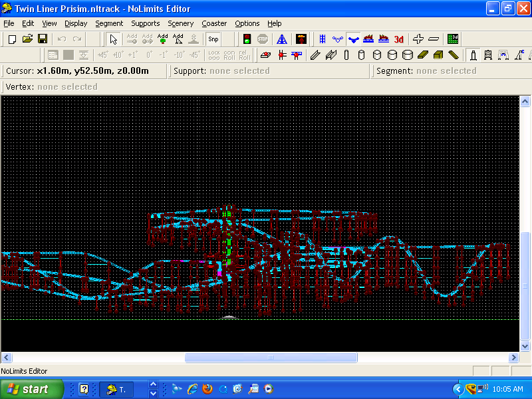Select the red rail connector node tool
The width and height of the screenshot is (532, 399).
coord(281,55)
